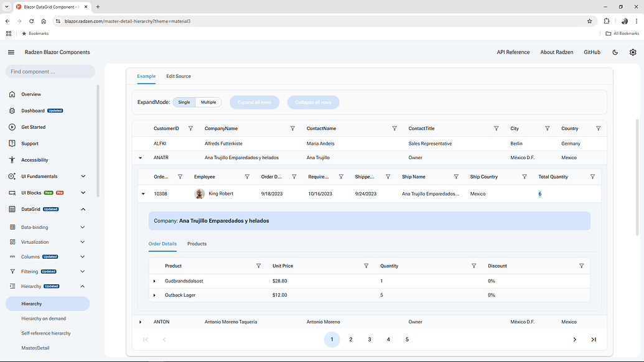Select the Single expand mode
Image resolution: width=644 pixels, height=362 pixels.
pyautogui.click(x=184, y=101)
